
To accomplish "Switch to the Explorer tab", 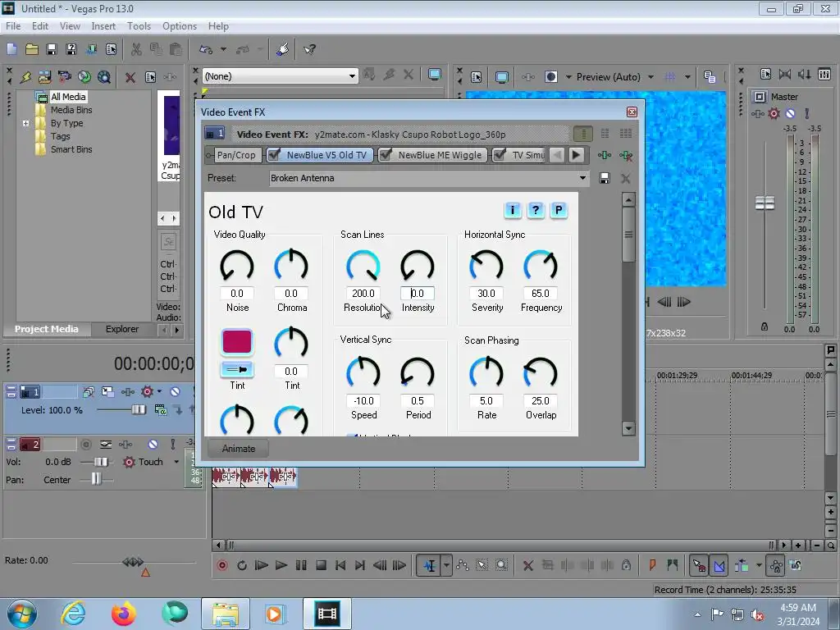I will click(x=122, y=329).
